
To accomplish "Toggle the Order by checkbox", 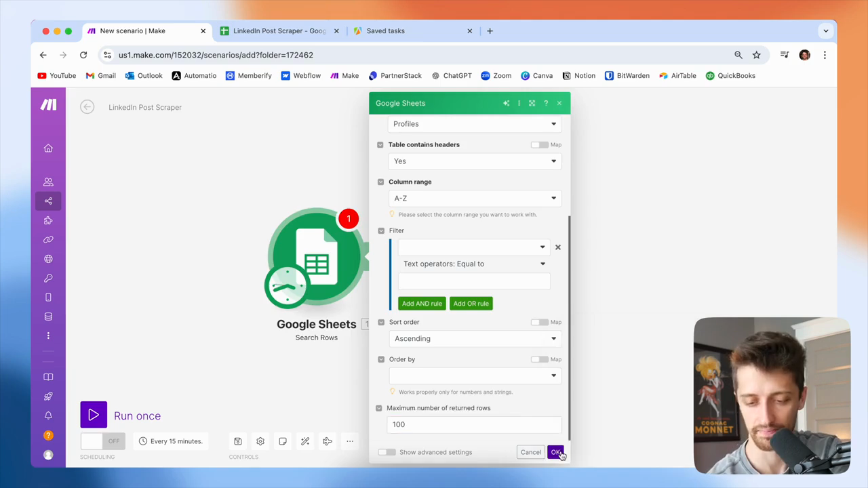I will click(x=381, y=359).
